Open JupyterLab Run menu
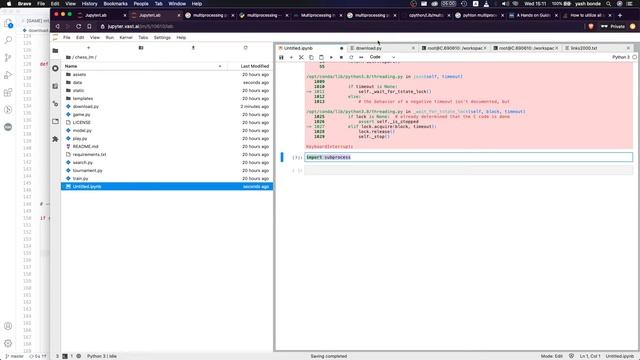 (x=110, y=38)
